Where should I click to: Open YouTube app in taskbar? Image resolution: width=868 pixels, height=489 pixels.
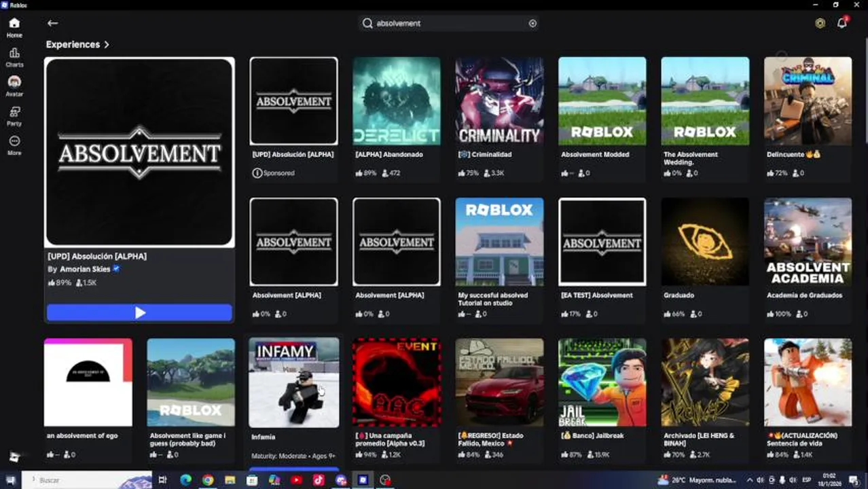pos(296,480)
